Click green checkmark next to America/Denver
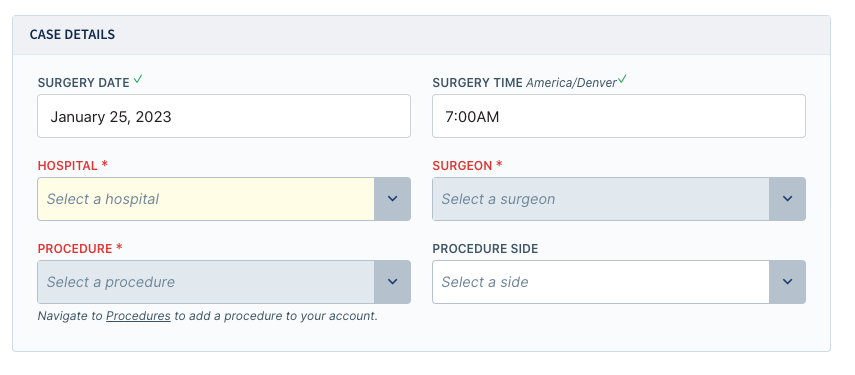Viewport: 855px width, 375px height. 622,80
